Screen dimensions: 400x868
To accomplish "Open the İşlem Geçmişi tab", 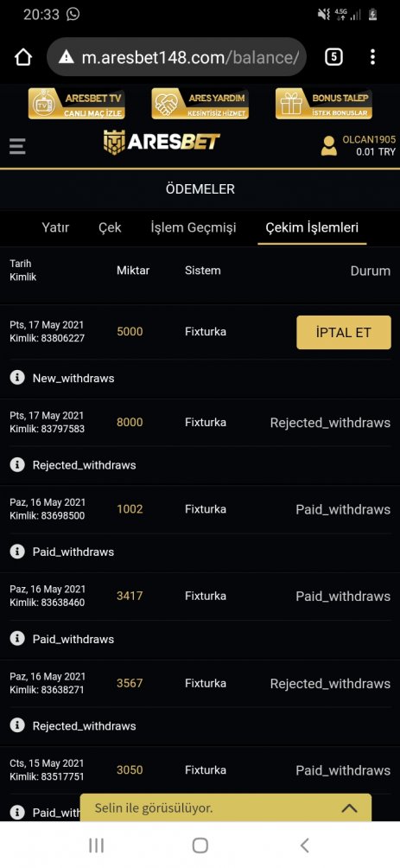I will pos(193,227).
